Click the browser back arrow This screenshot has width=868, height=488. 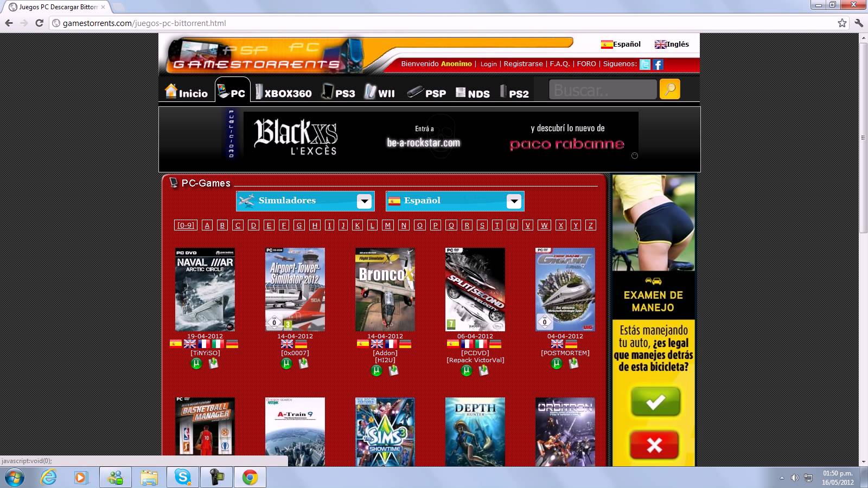pyautogui.click(x=9, y=23)
